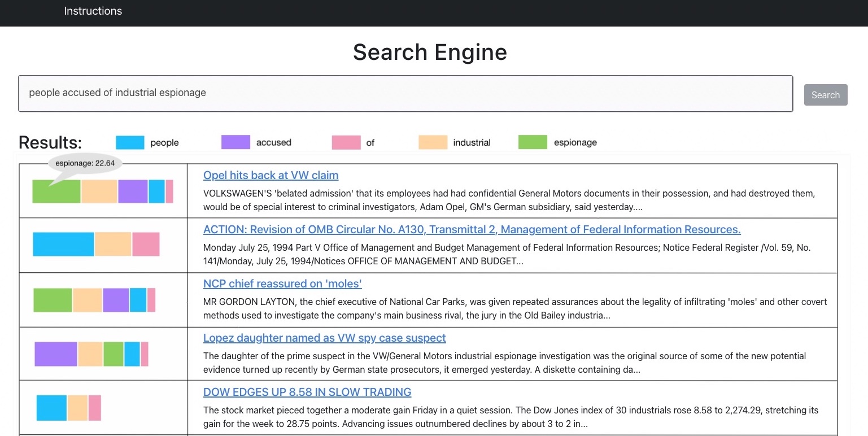Click the search query input field

405,93
